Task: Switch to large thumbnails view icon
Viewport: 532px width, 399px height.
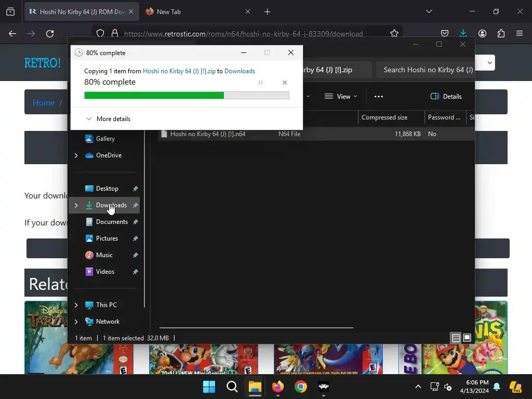Action: pyautogui.click(x=467, y=338)
